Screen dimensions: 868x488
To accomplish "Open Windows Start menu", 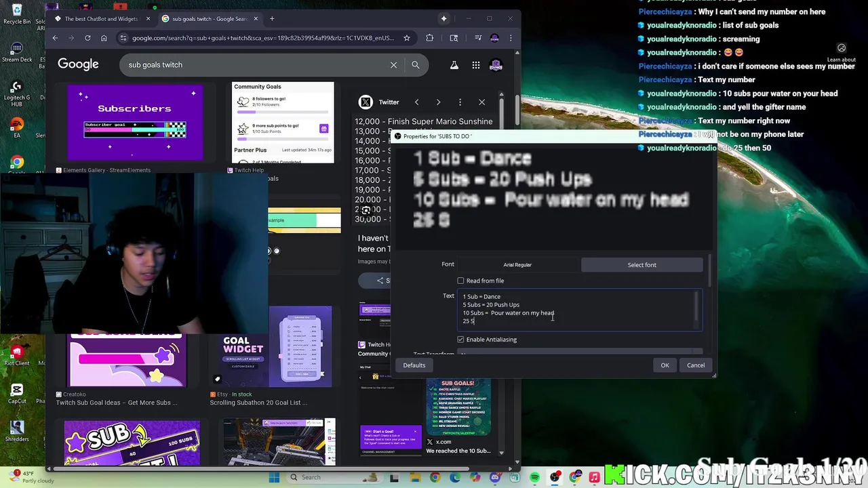I will pyautogui.click(x=274, y=477).
